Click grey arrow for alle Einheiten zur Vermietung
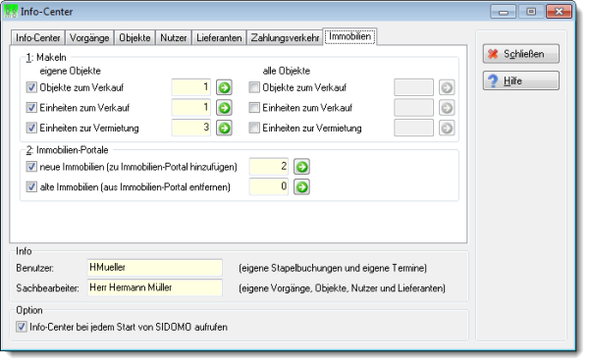This screenshot has height=364, width=589. 447,129
